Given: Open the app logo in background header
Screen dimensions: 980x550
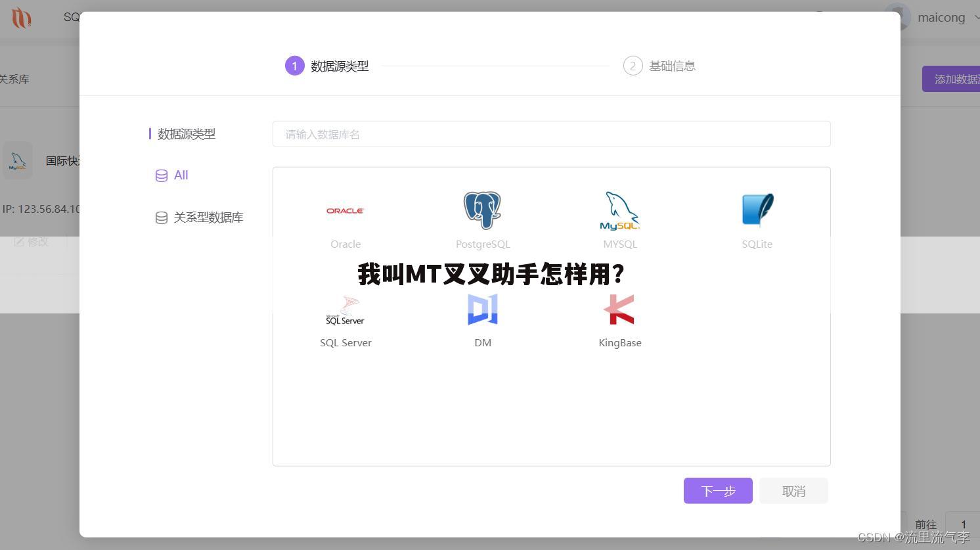Looking at the screenshot, I should pyautogui.click(x=21, y=18).
